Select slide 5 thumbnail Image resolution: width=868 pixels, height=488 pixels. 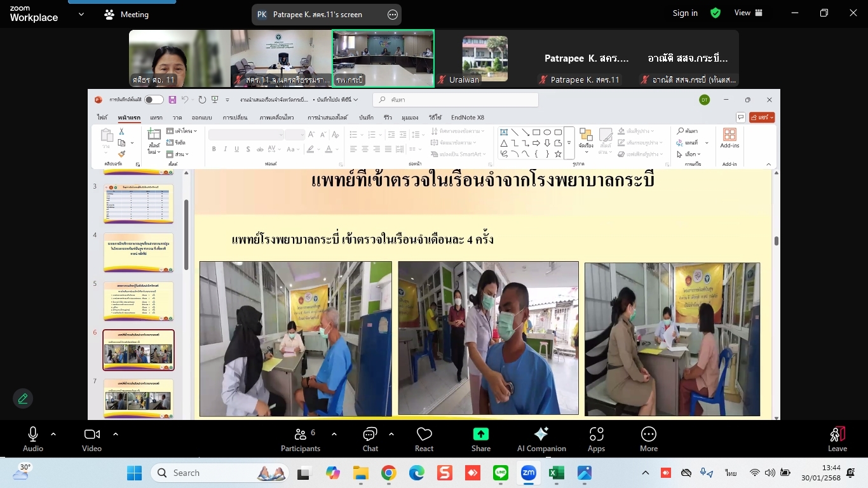pos(139,301)
